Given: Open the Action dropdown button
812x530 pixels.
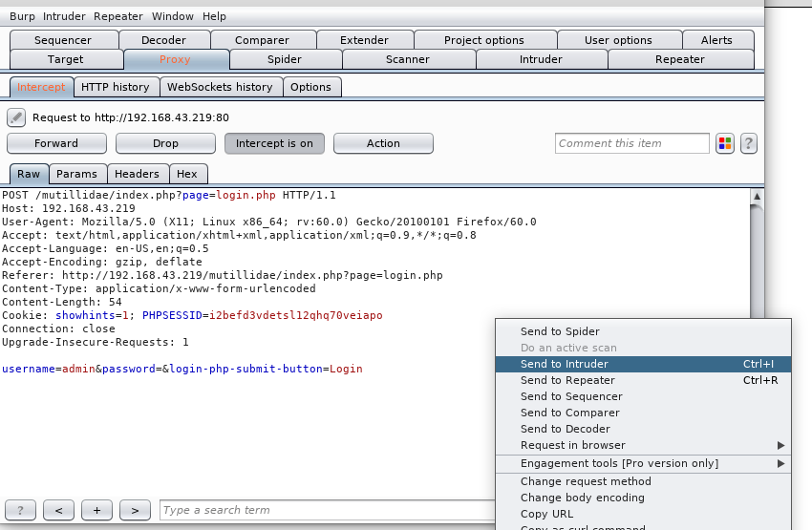Looking at the screenshot, I should [x=383, y=143].
